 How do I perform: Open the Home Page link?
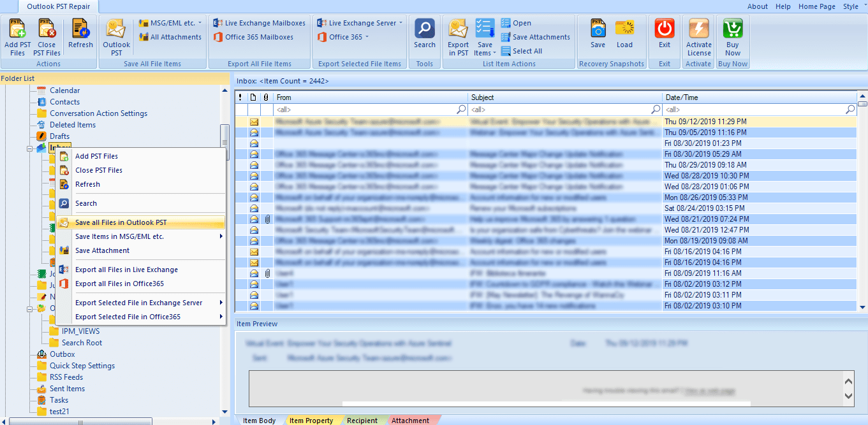[817, 6]
